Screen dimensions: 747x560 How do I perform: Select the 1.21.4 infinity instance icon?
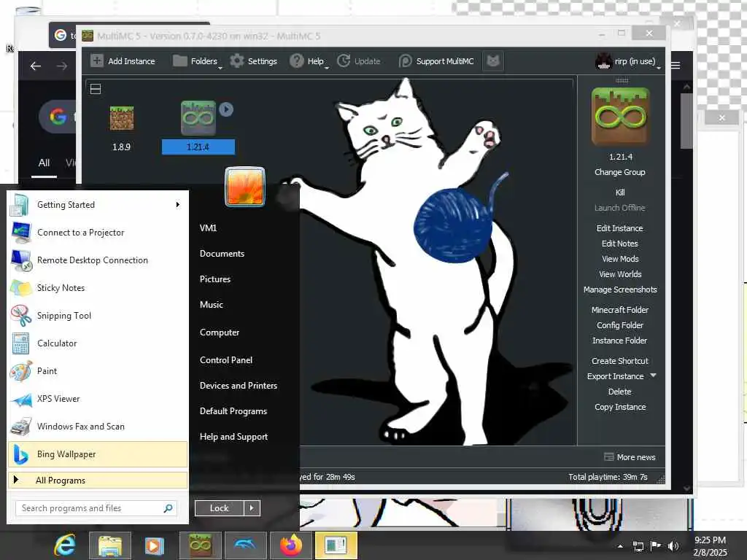point(198,118)
